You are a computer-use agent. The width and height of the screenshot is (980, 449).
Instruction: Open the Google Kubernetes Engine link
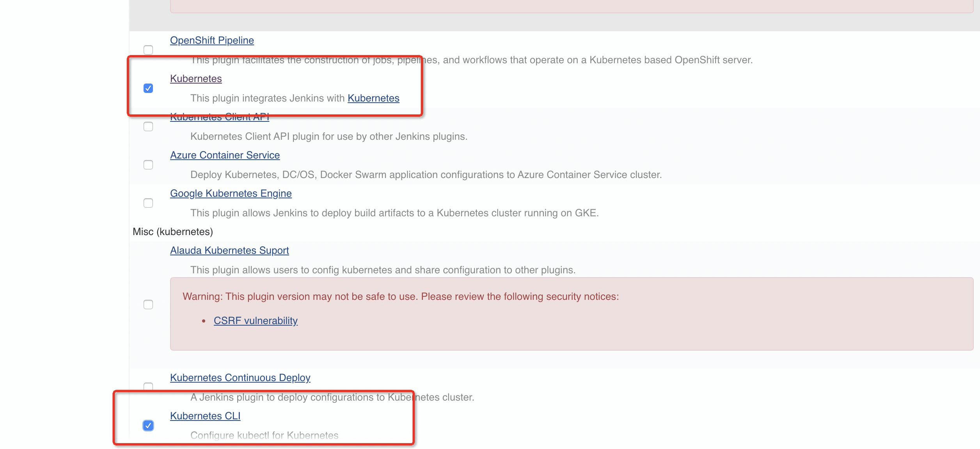(x=231, y=193)
